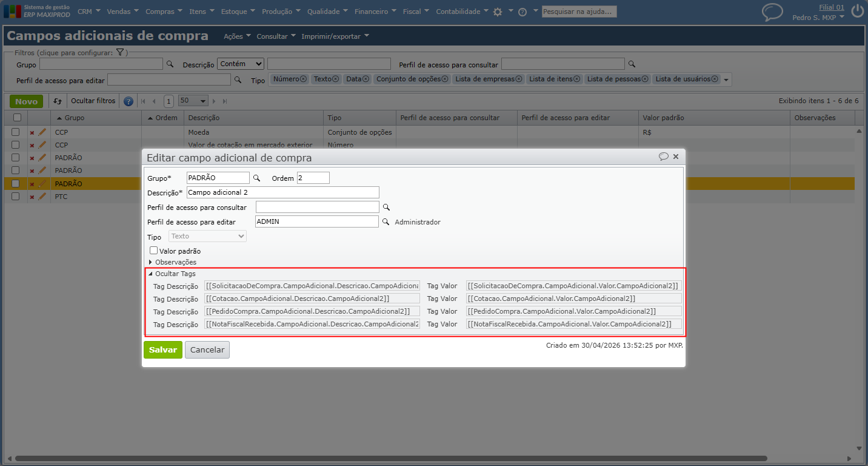This screenshot has width=868, height=466.
Task: Check the Moeda row checkbox
Action: click(16, 132)
